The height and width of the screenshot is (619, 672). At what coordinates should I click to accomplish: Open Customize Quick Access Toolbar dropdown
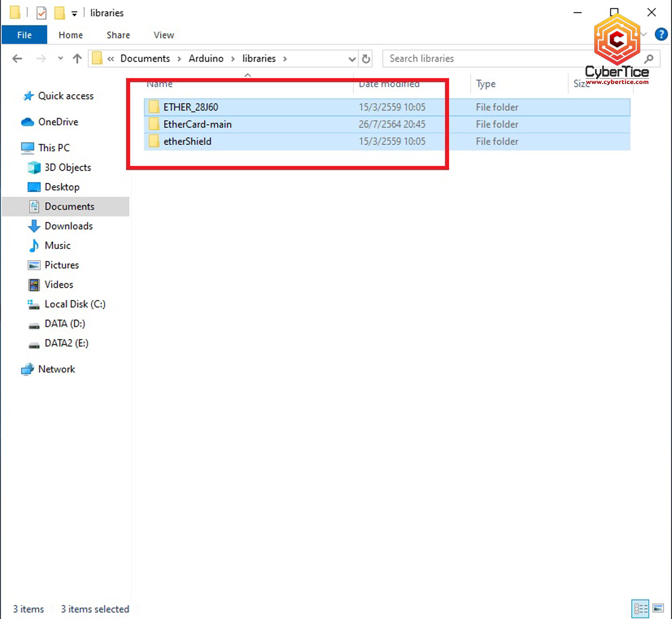pyautogui.click(x=74, y=14)
